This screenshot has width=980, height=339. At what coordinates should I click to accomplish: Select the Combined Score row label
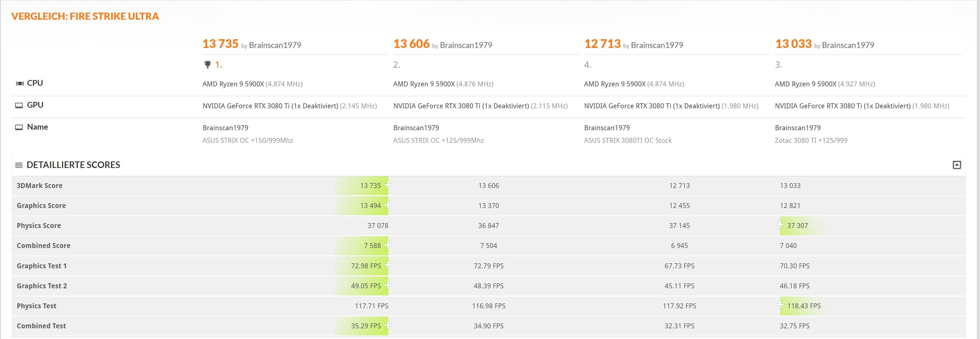(43, 246)
